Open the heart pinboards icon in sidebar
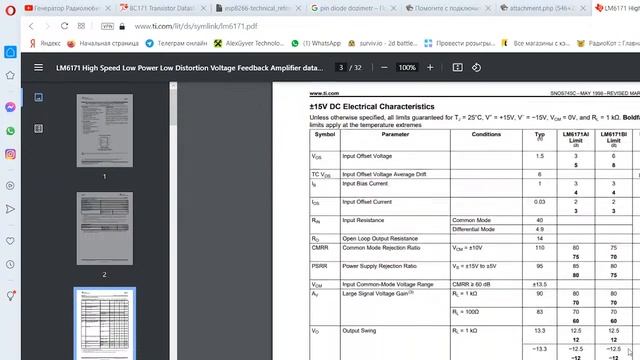 click(10, 241)
